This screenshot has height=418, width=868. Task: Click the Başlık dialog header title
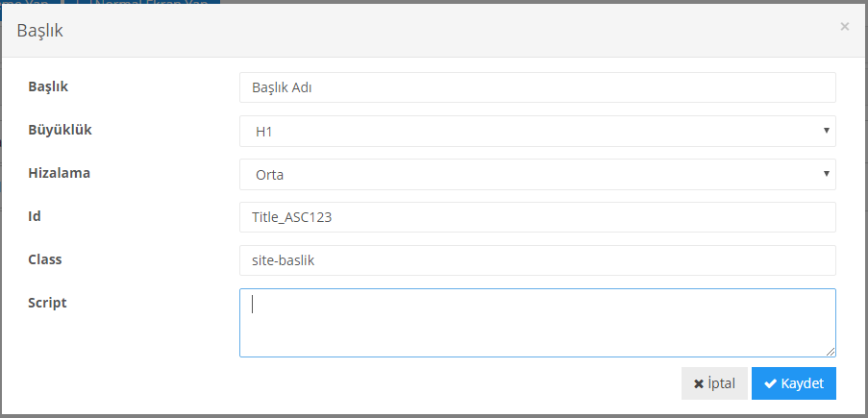[40, 31]
